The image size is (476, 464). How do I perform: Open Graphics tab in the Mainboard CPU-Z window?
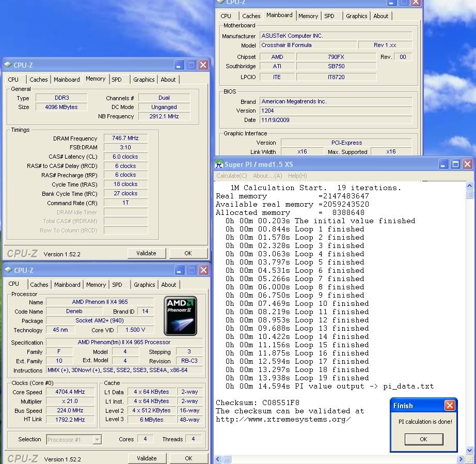point(356,16)
